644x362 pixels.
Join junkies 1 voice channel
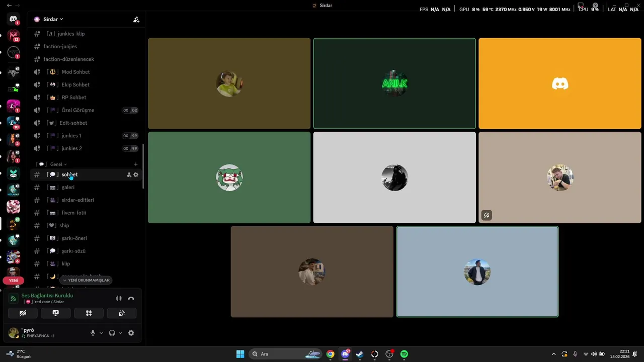86,136
